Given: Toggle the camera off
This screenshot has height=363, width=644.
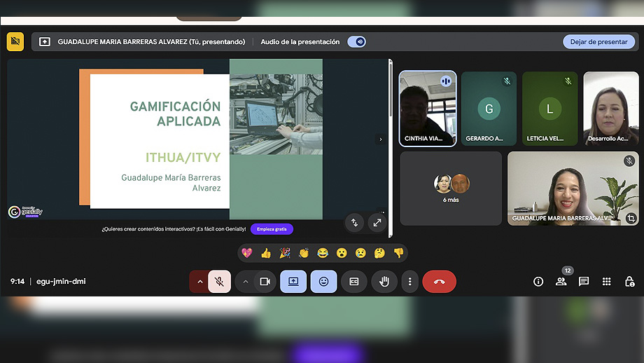Looking at the screenshot, I should (265, 282).
